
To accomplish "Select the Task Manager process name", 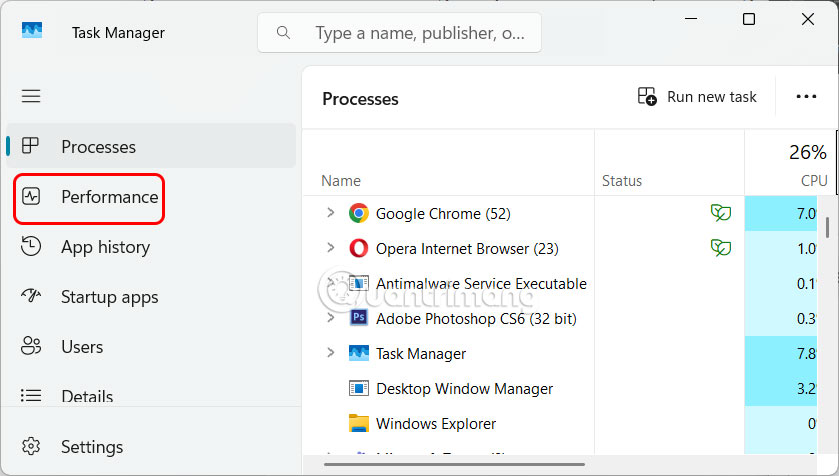I will point(421,354).
